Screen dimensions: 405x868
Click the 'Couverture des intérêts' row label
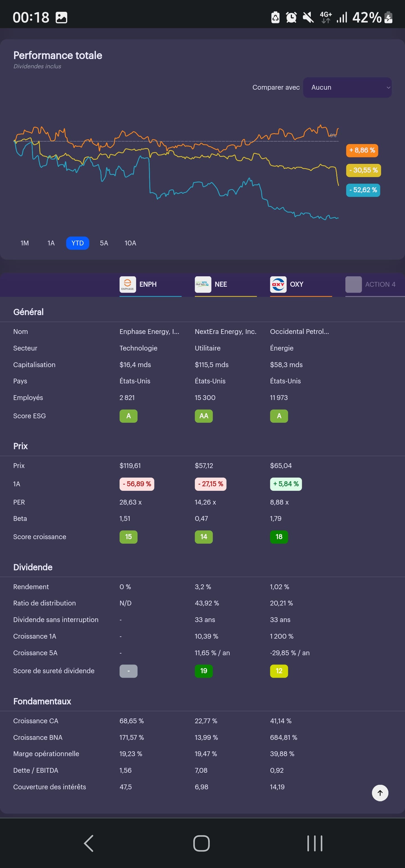pos(49,787)
